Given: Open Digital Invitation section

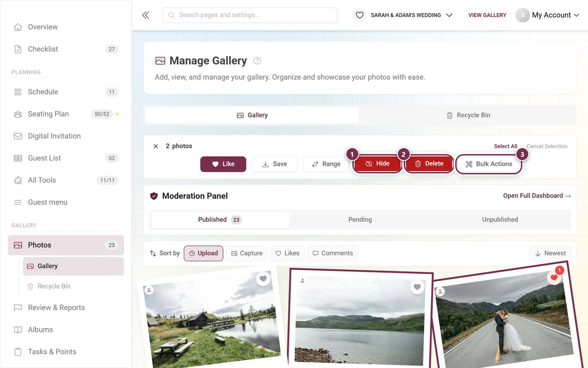Looking at the screenshot, I should 66,136.
